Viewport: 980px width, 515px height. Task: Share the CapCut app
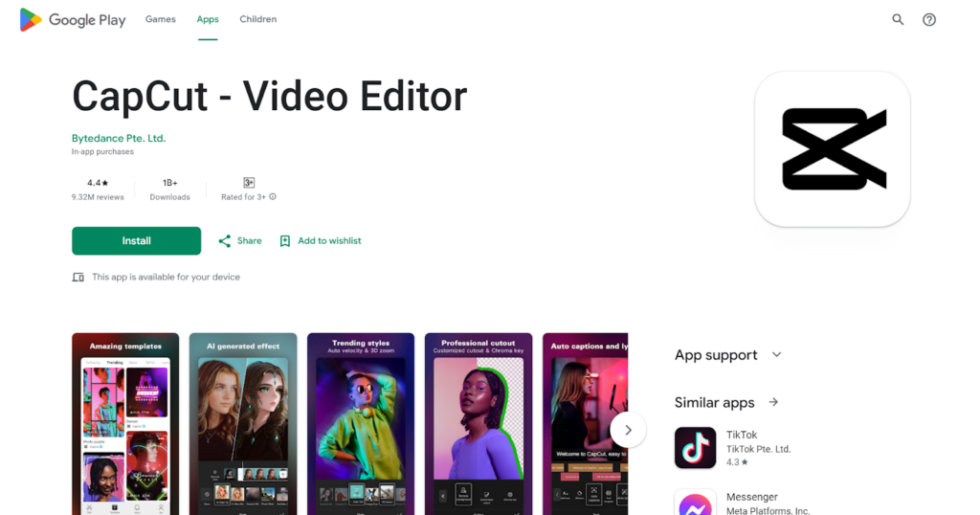(x=240, y=240)
